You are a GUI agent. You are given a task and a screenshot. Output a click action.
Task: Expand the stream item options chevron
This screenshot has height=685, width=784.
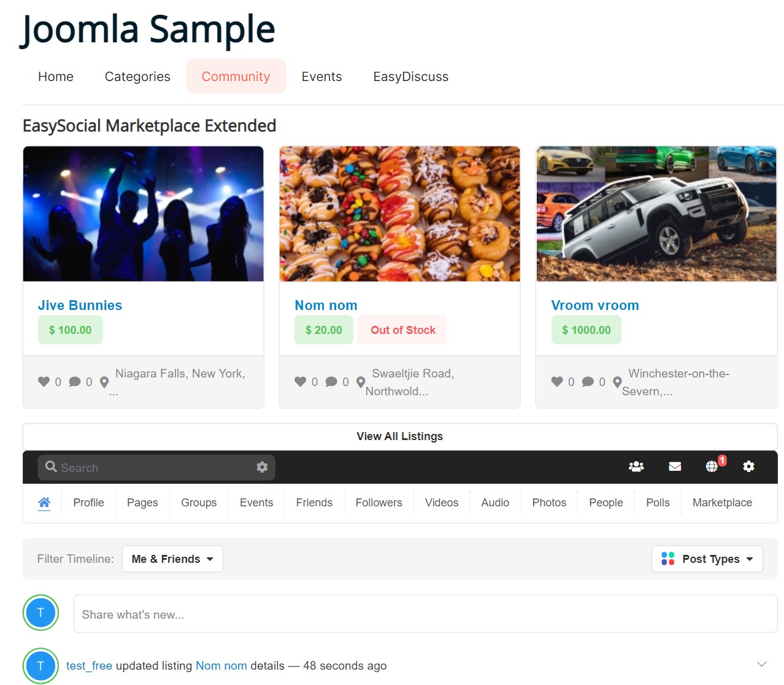[x=762, y=664]
